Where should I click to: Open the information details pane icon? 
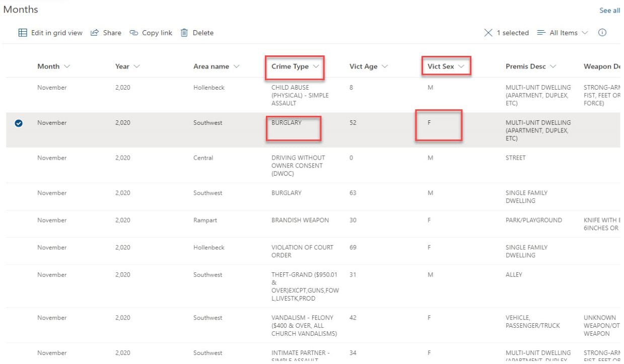click(x=602, y=33)
